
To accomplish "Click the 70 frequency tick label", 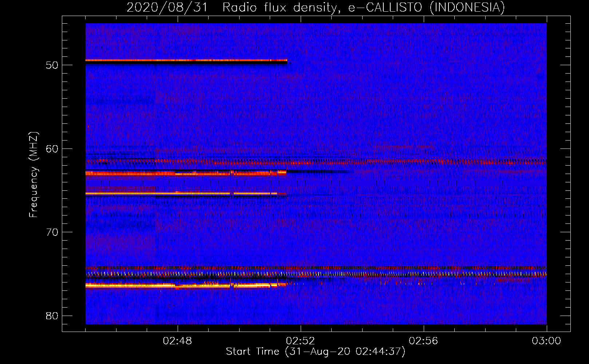I will point(52,232).
